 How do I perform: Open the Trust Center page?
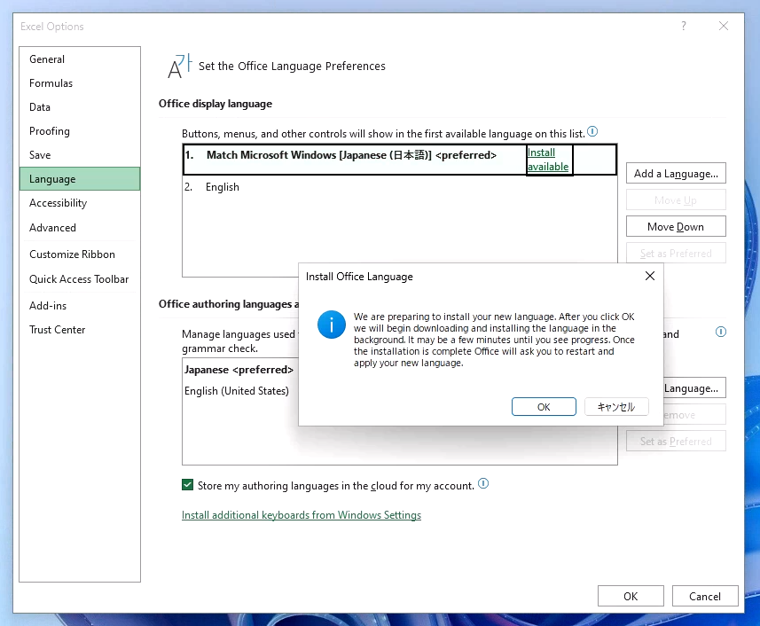(79, 330)
